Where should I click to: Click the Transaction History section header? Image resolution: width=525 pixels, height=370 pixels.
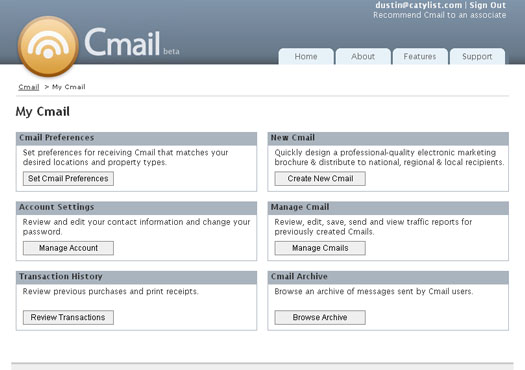pos(137,277)
